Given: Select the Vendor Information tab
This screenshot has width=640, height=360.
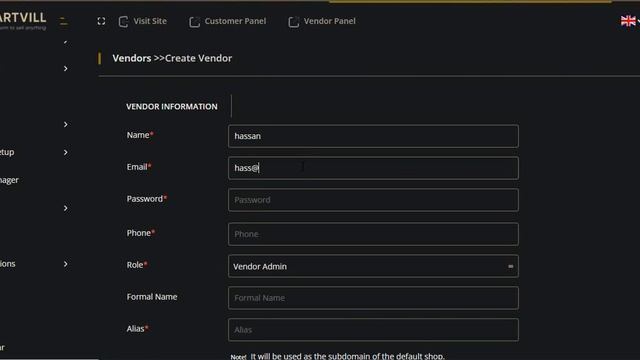Looking at the screenshot, I should coord(172,107).
